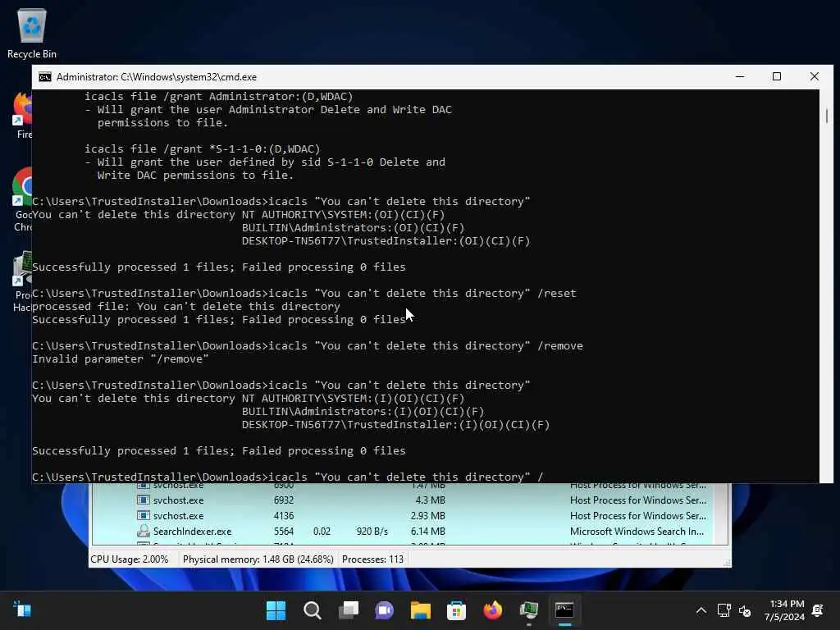The image size is (840, 630).
Task: Click the SearchIndexer.exe process icon
Action: [143, 531]
